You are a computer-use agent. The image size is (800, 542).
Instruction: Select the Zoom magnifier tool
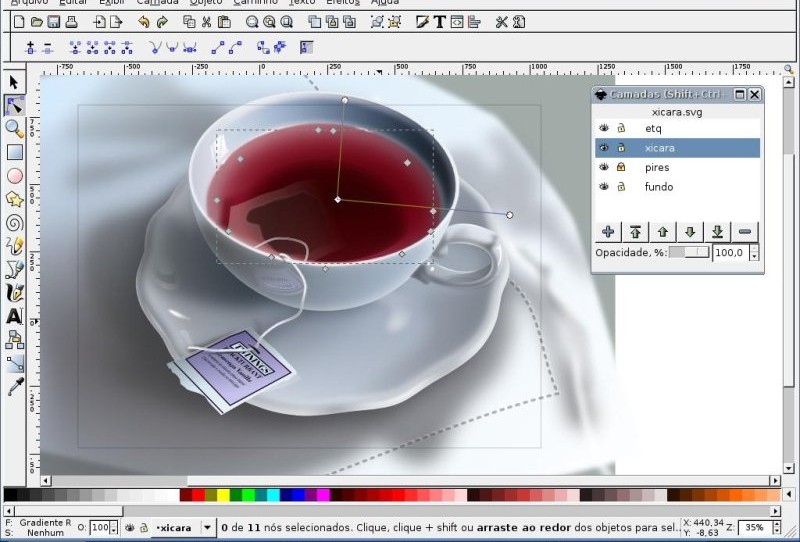coord(14,129)
